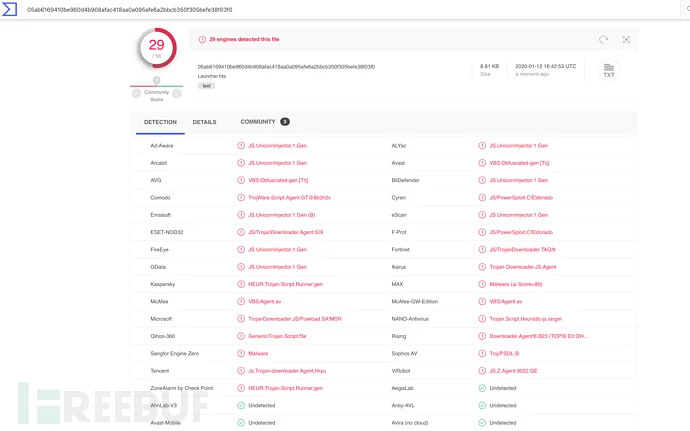Click the TXT file type icon
690x431 pixels.
[609, 70]
